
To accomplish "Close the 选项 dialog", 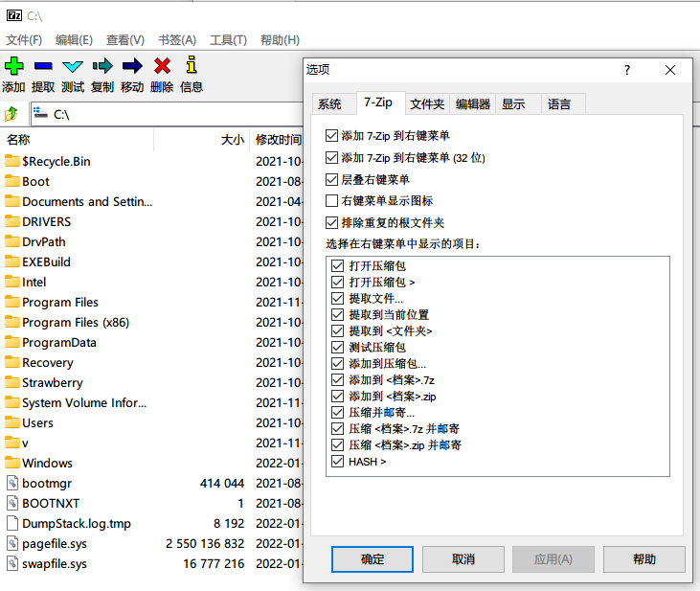I will point(670,70).
